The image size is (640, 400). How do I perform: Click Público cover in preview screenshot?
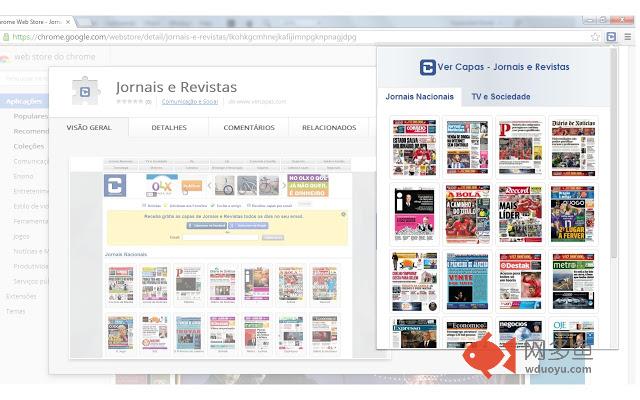[189, 284]
